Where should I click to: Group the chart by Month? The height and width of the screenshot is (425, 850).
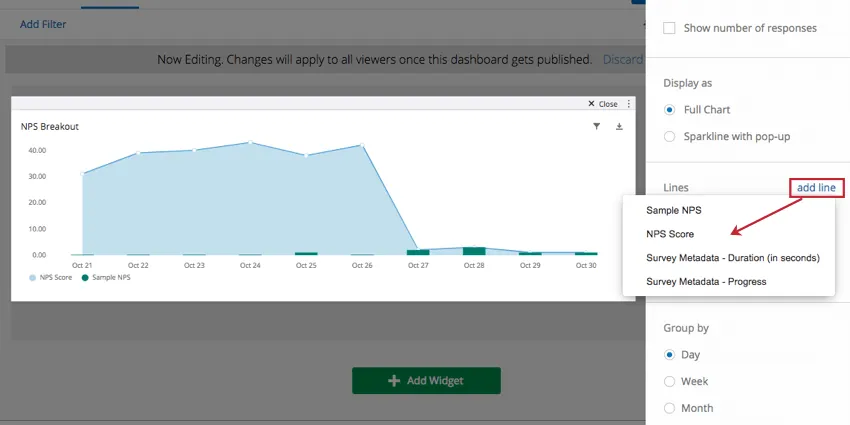click(x=669, y=408)
